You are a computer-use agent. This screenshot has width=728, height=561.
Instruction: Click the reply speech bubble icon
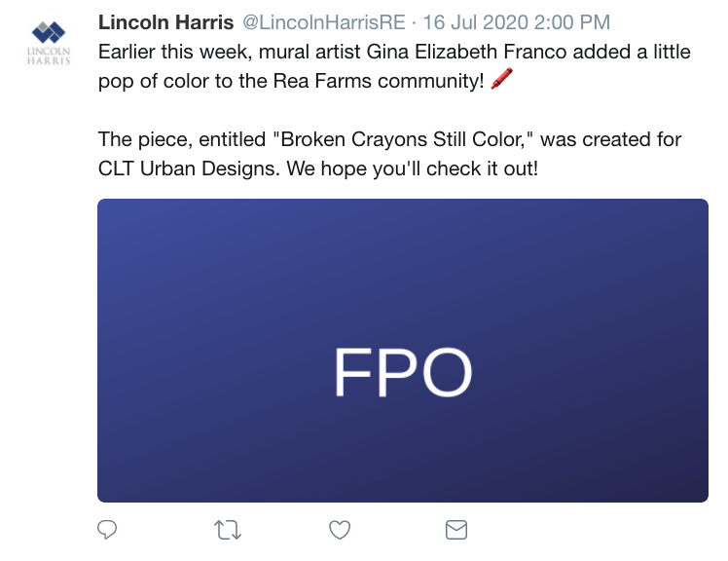tap(108, 530)
